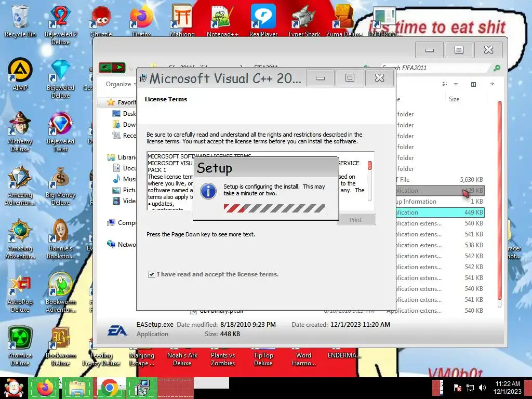This screenshot has height=399, width=532.
Task: Open the Organize dropdown menu
Action: click(121, 84)
